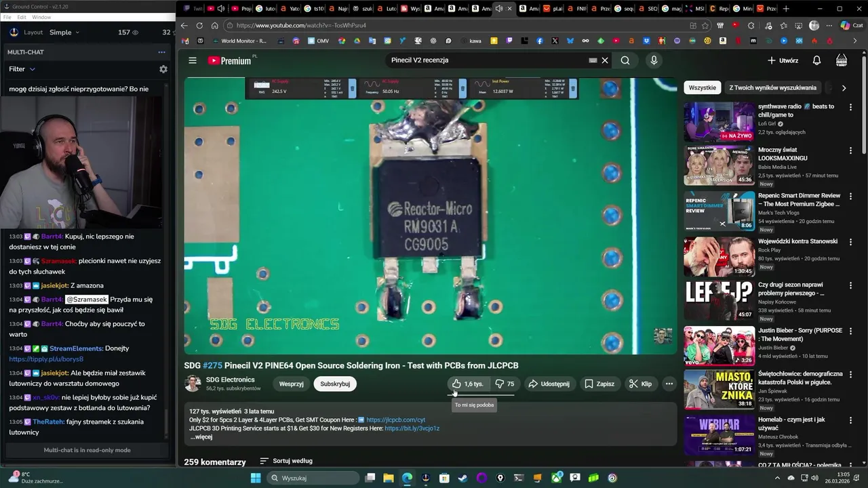Click the Wesprzyj support button
Screen dimensions: 868x488
[x=292, y=384]
